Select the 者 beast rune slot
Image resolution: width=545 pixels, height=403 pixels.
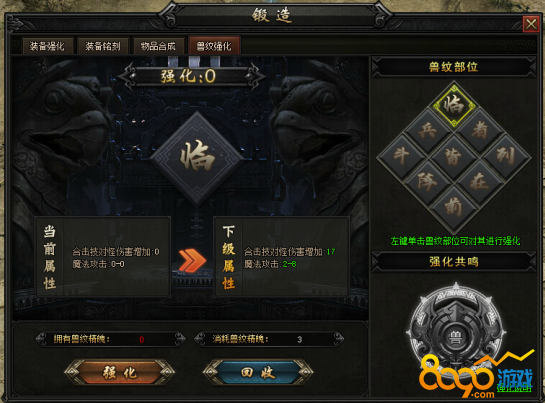480,130
